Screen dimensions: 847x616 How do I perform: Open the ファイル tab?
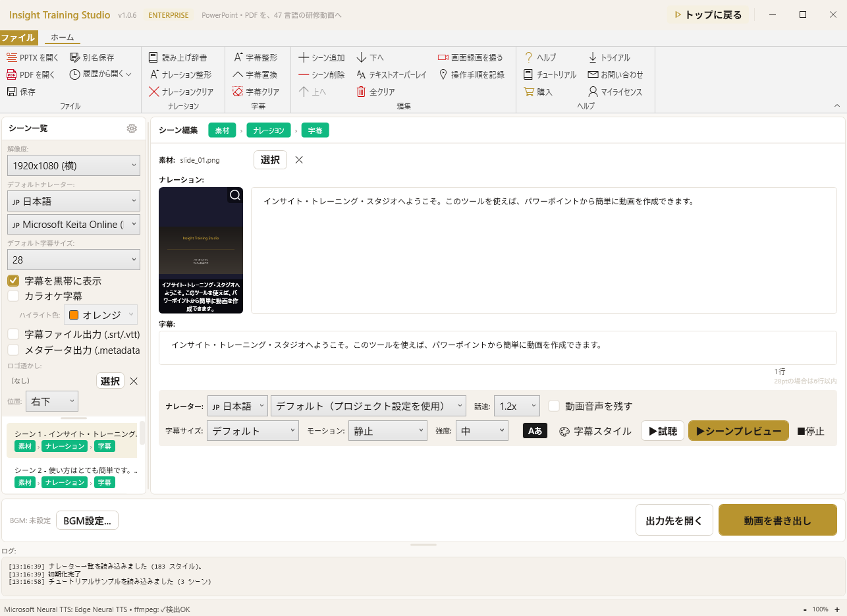[x=18, y=38]
